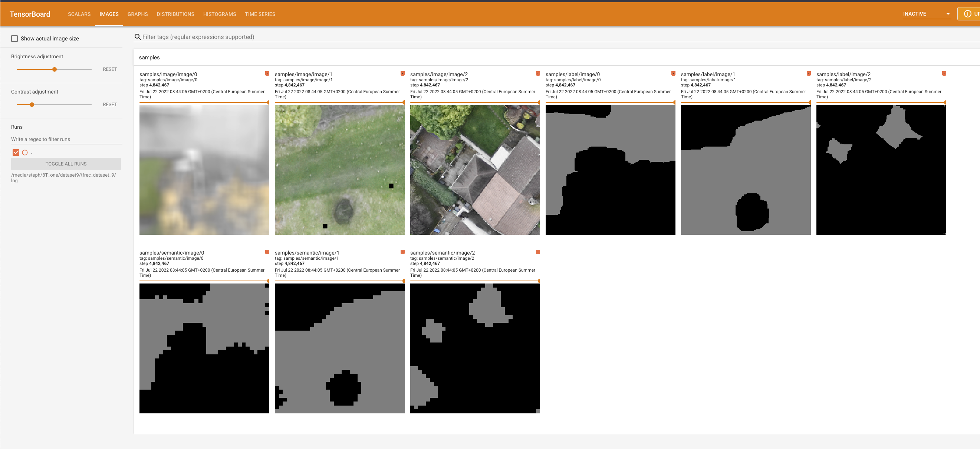Click the Contrast adjustment slider handle
This screenshot has height=449, width=980.
(x=32, y=105)
